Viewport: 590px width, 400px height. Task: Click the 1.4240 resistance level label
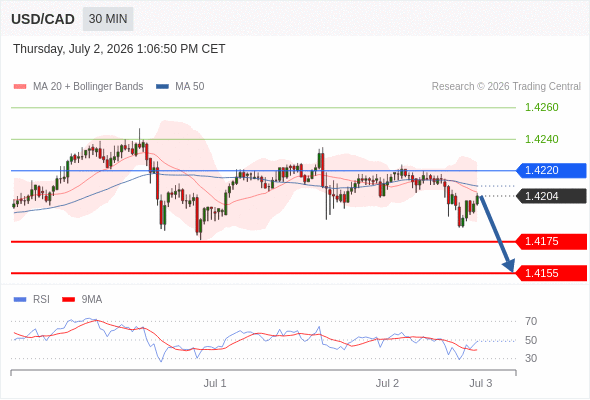coord(541,139)
